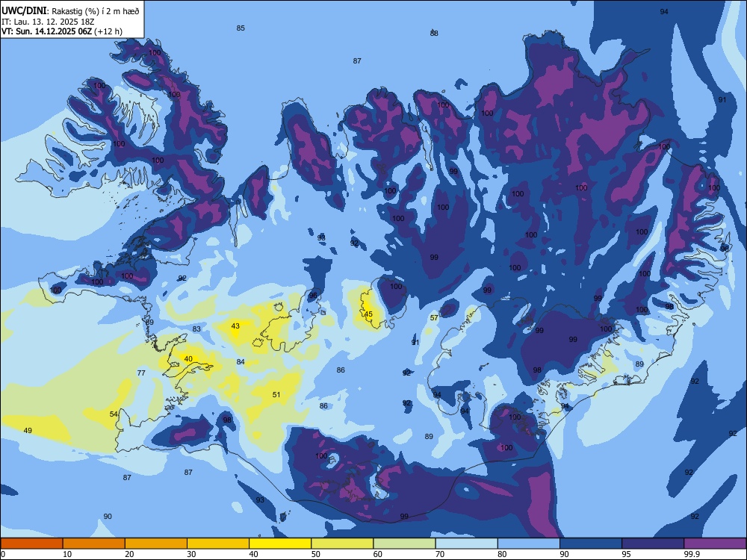Select the light green 60–70 legend segment
The height and width of the screenshot is (560, 747).
click(x=404, y=544)
